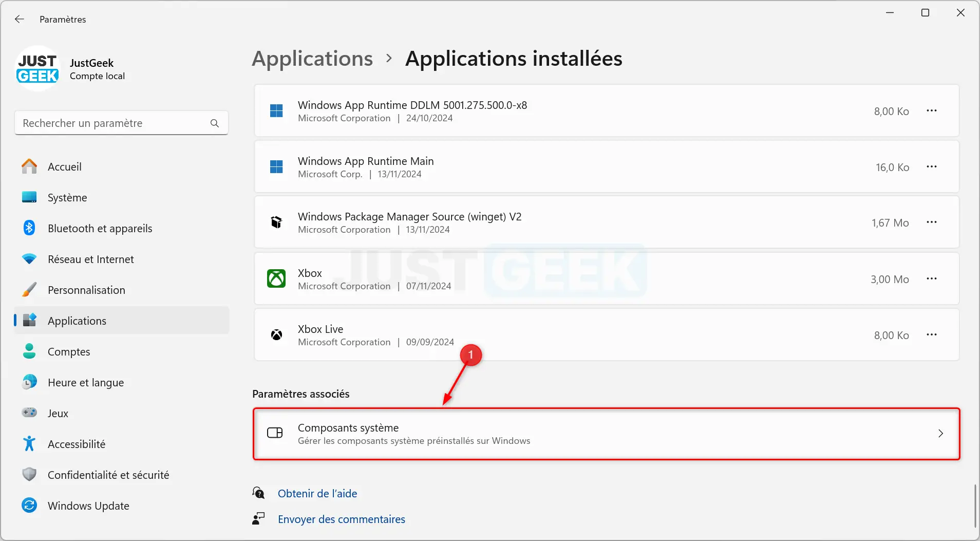
Task: Open the three-dot menu for Xbox Live
Action: pos(932,335)
